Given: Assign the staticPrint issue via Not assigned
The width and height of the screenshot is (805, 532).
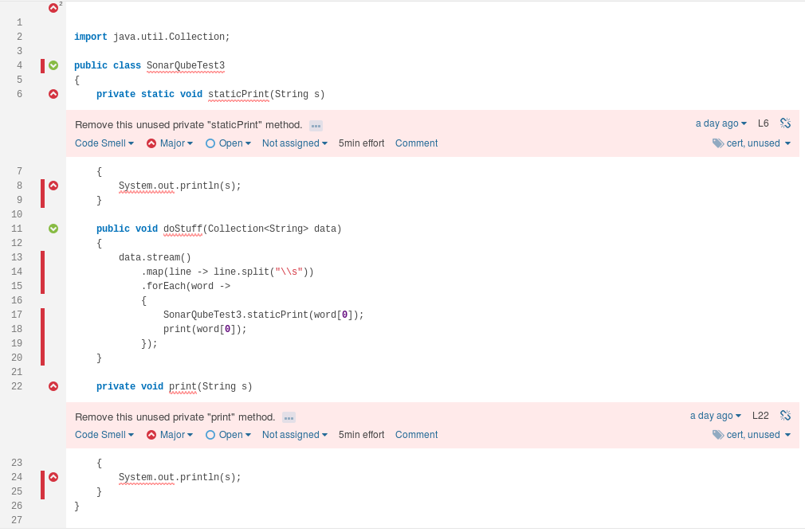Looking at the screenshot, I should 295,143.
